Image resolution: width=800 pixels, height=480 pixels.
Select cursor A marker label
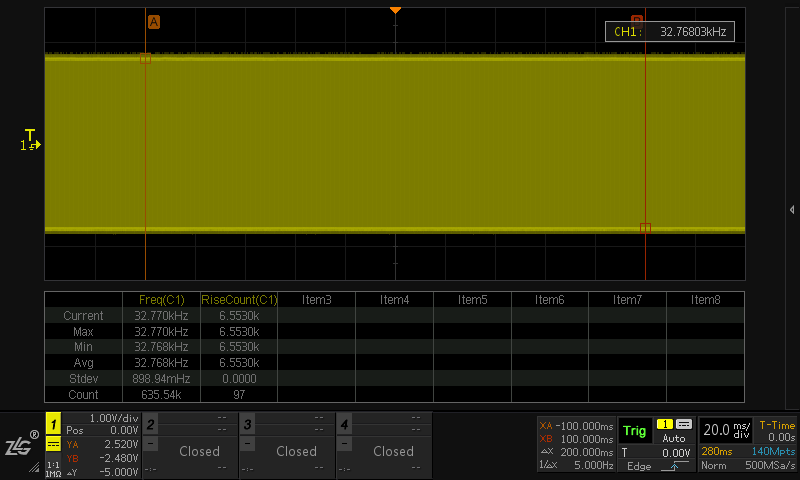tap(153, 21)
